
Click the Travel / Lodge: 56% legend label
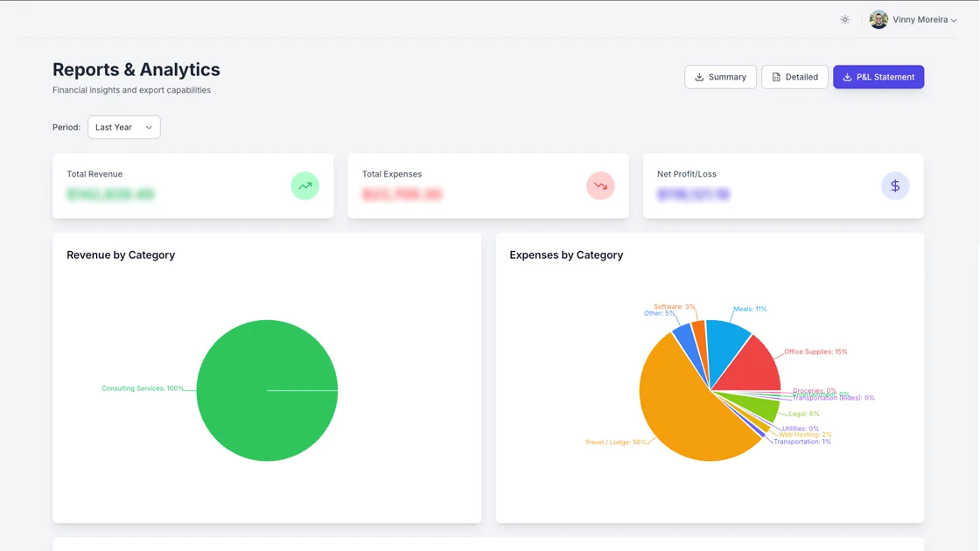(x=618, y=443)
